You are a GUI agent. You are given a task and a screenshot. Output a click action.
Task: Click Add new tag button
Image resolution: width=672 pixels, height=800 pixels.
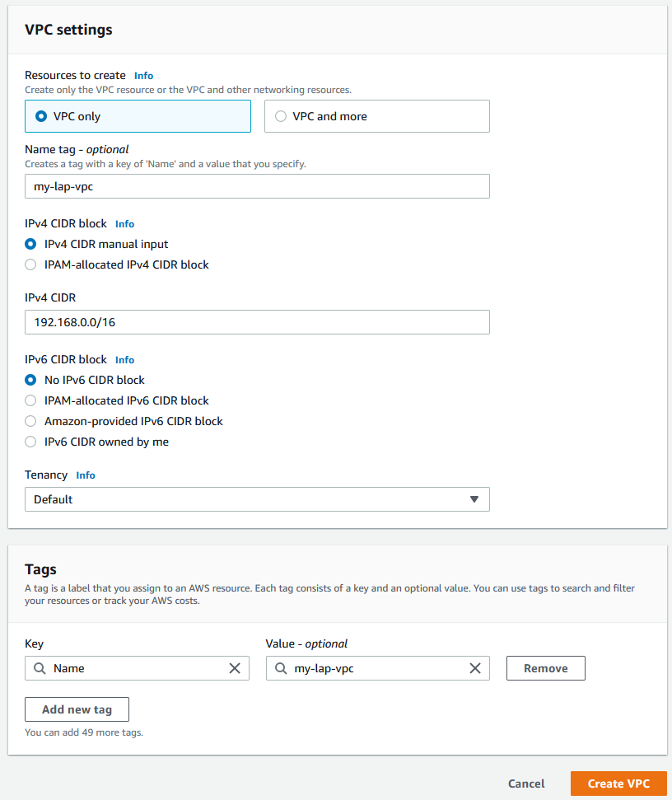77,709
